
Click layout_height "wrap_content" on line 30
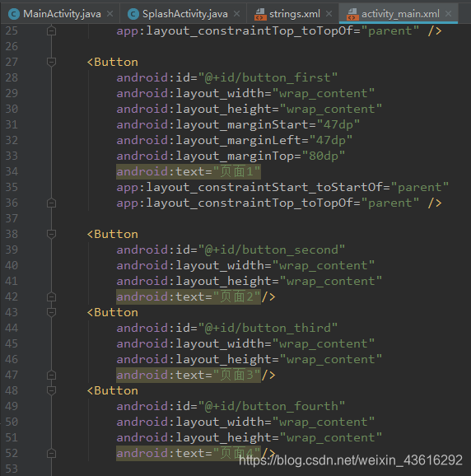click(331, 110)
